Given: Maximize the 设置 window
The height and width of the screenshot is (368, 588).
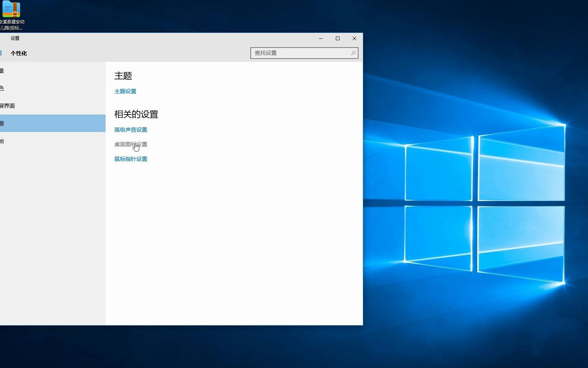Looking at the screenshot, I should tap(338, 38).
